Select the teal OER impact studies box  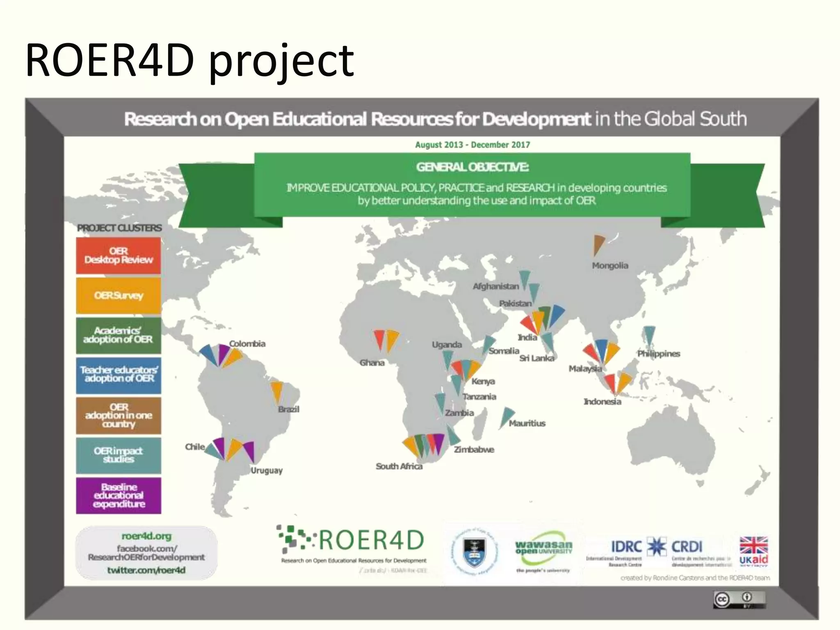[x=119, y=455]
